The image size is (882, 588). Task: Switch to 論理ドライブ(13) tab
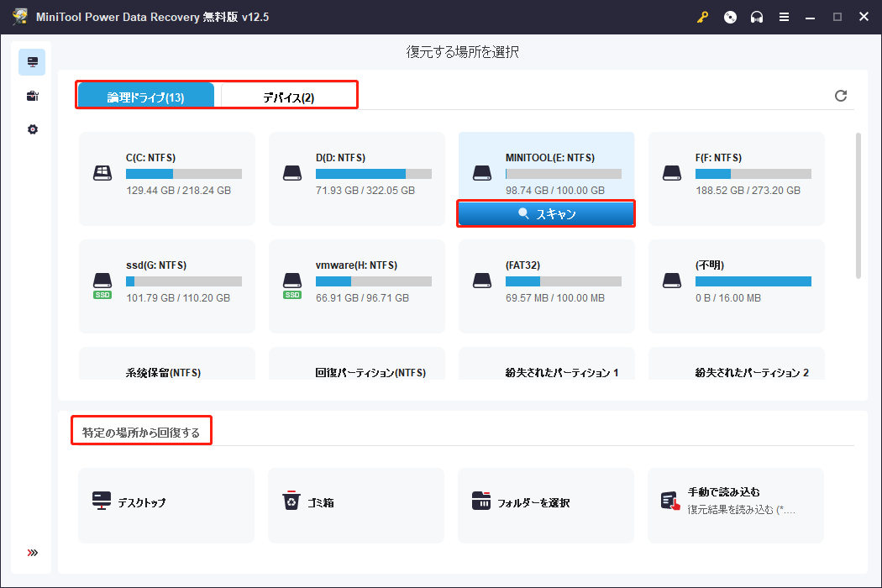[145, 97]
